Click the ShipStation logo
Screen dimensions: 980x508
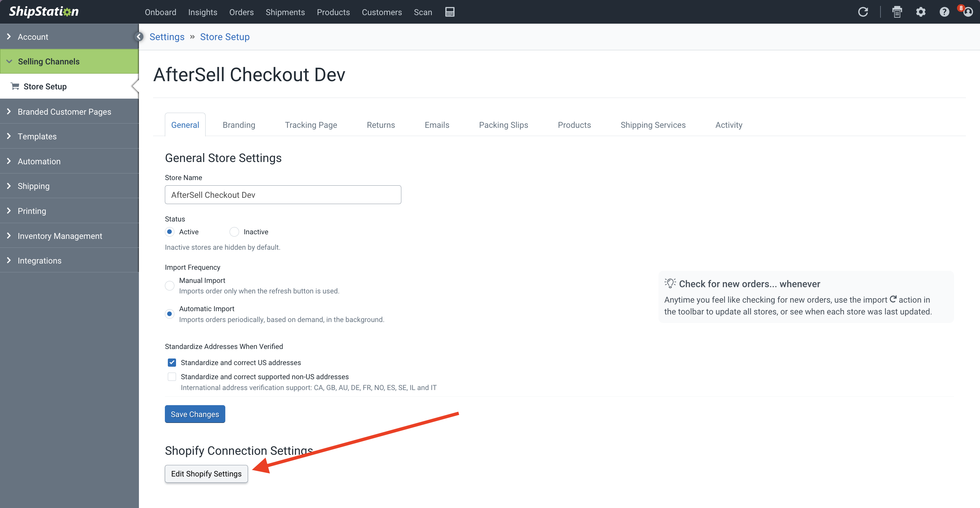pos(44,12)
